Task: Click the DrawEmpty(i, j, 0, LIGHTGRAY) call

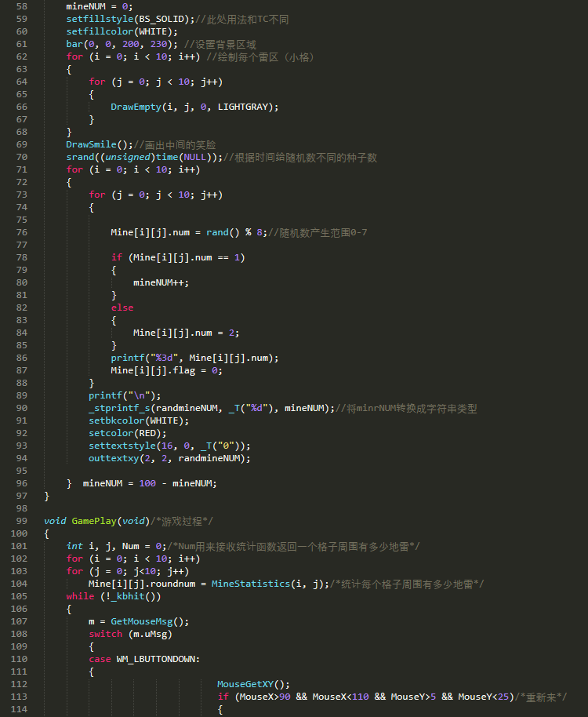Action: point(194,107)
